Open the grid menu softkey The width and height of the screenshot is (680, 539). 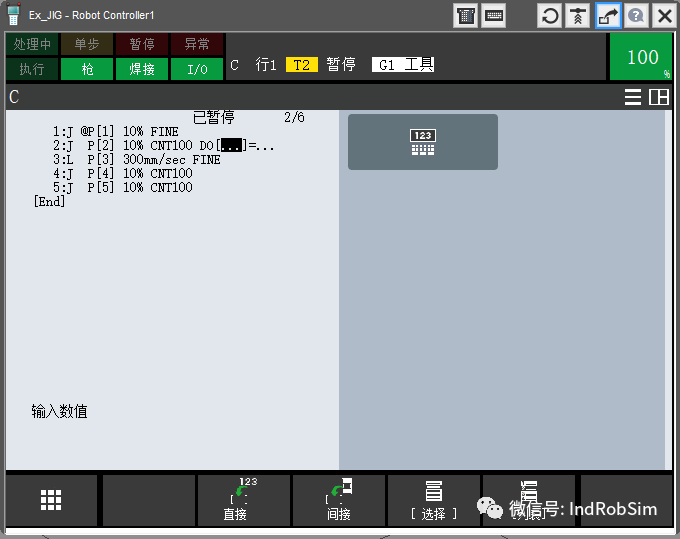point(51,500)
